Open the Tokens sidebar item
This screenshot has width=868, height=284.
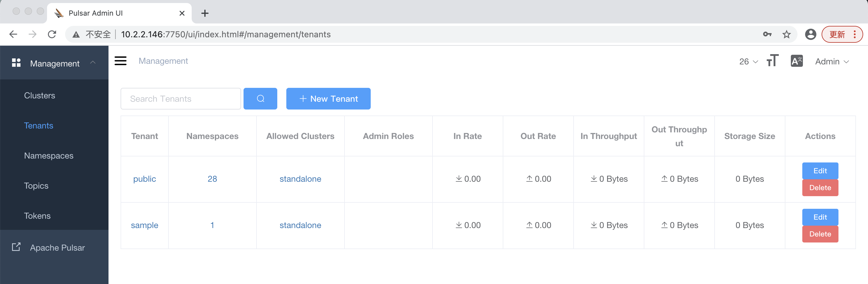(x=37, y=216)
